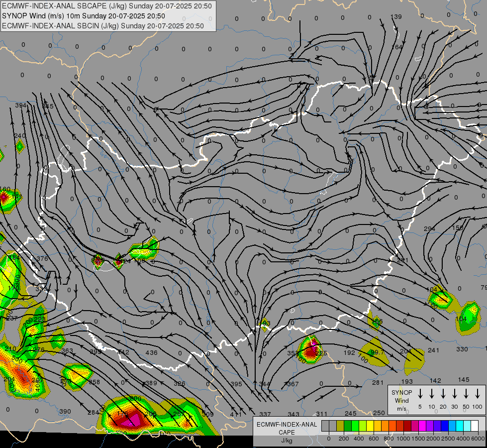The width and height of the screenshot is (487, 448).
Task: Click the 'SYNOP' label in wind legend
Action: point(401,392)
